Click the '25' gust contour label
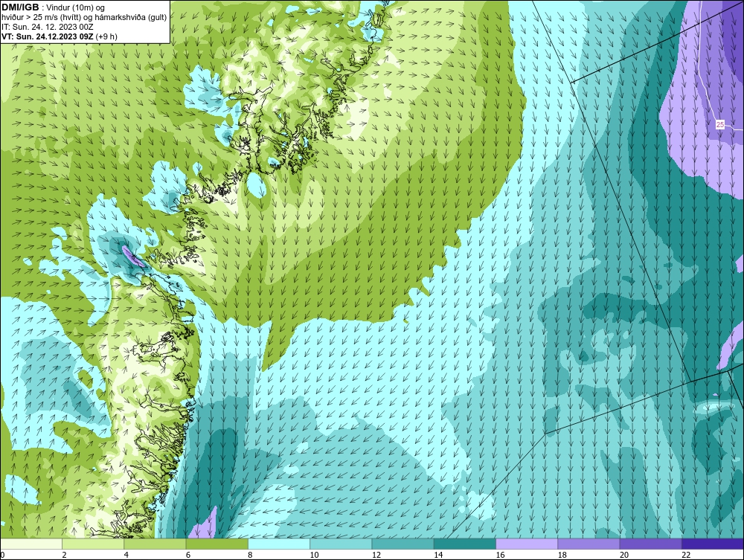744x560 pixels. coord(720,124)
